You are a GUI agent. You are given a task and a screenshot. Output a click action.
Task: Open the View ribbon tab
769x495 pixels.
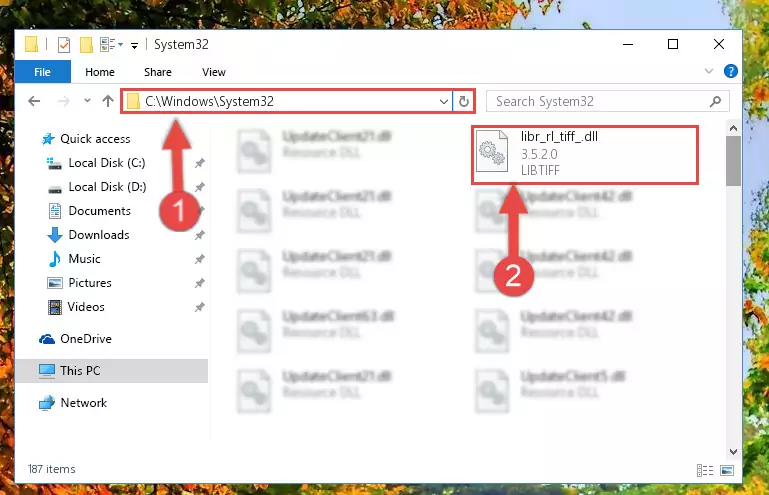pos(214,72)
